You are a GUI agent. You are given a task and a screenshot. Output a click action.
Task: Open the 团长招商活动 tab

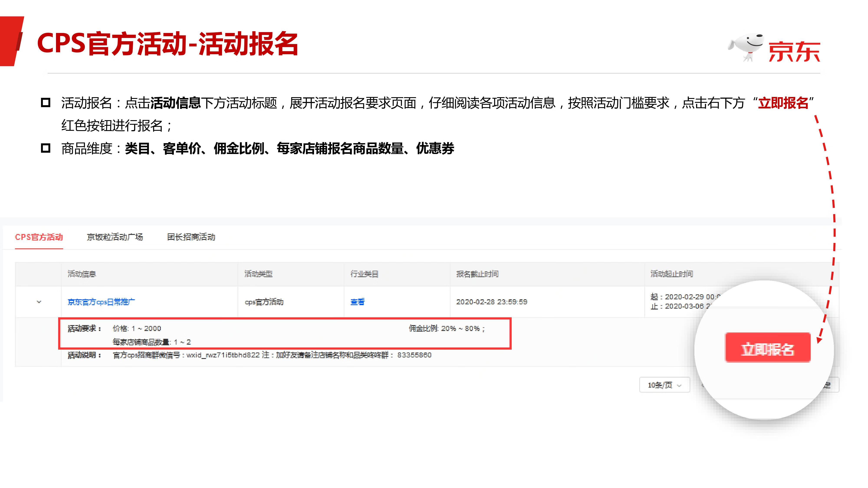pos(191,237)
